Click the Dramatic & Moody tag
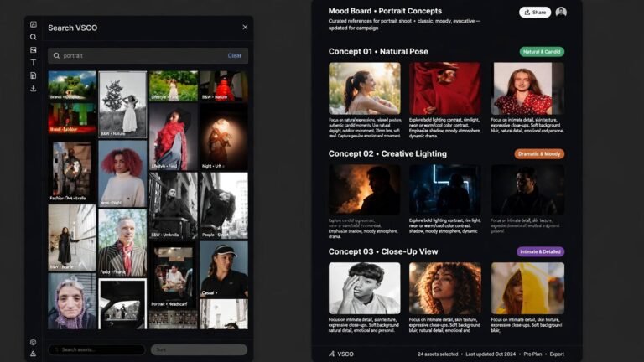Image resolution: width=644 pixels, height=362 pixels. pos(539,154)
